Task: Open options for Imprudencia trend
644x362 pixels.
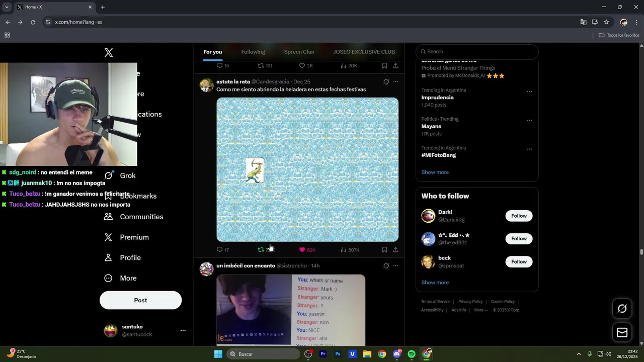Action: point(529,92)
